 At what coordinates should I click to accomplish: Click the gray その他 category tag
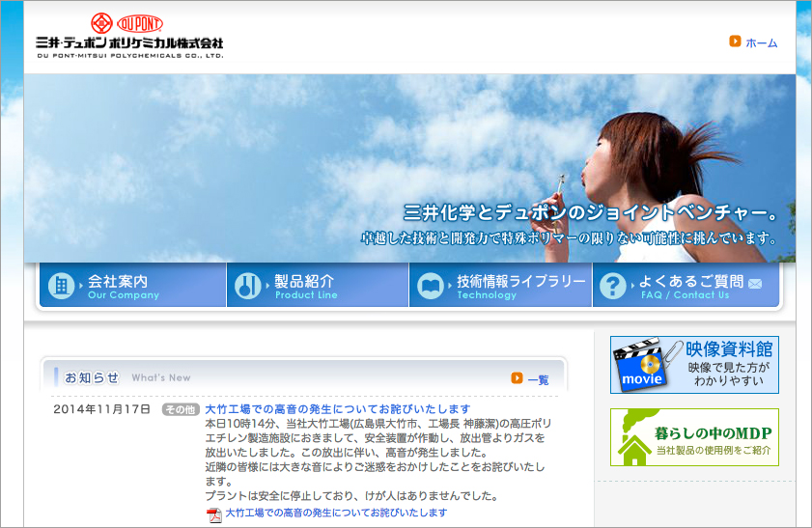[181, 409]
